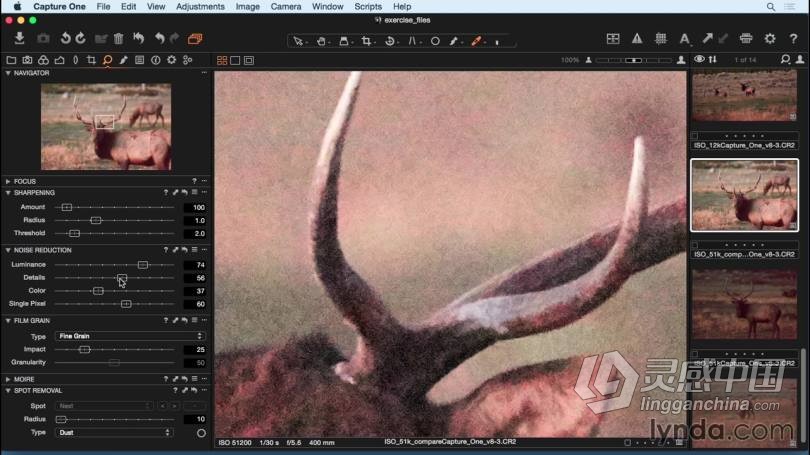This screenshot has width=810, height=455.
Task: Click the Reset adjustments icon
Action: click(x=138, y=38)
